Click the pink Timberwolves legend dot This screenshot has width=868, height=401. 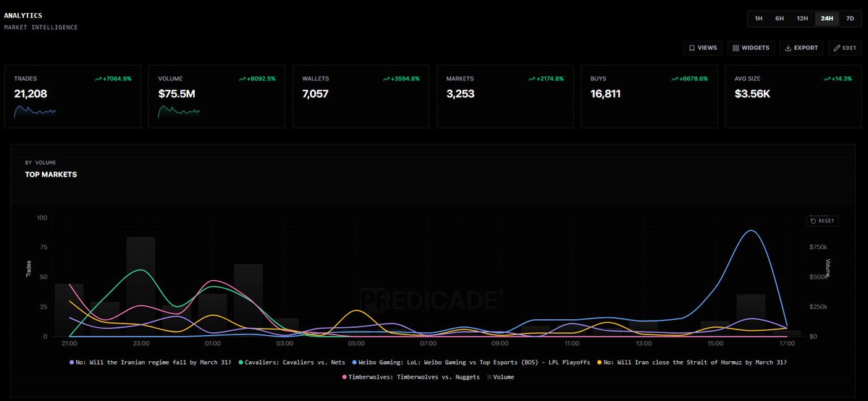tap(345, 377)
